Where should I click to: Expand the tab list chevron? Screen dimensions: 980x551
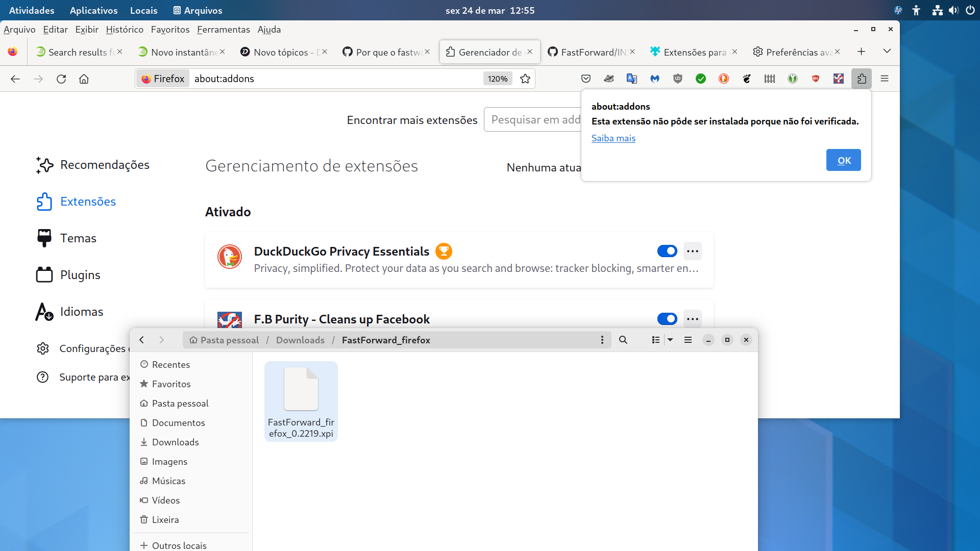pos(887,51)
